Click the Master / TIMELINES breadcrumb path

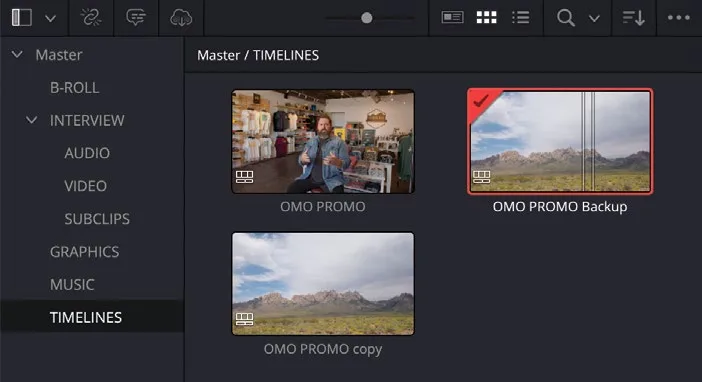(x=258, y=55)
